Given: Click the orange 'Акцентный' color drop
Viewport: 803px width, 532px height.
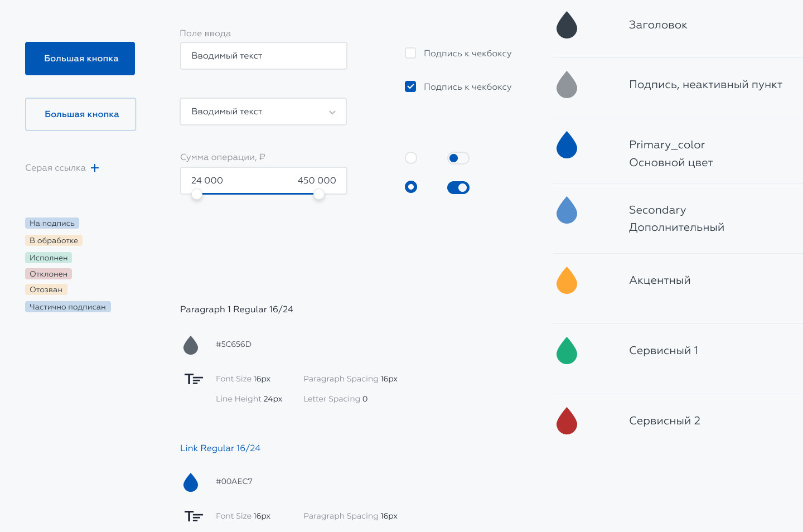Looking at the screenshot, I should [567, 280].
